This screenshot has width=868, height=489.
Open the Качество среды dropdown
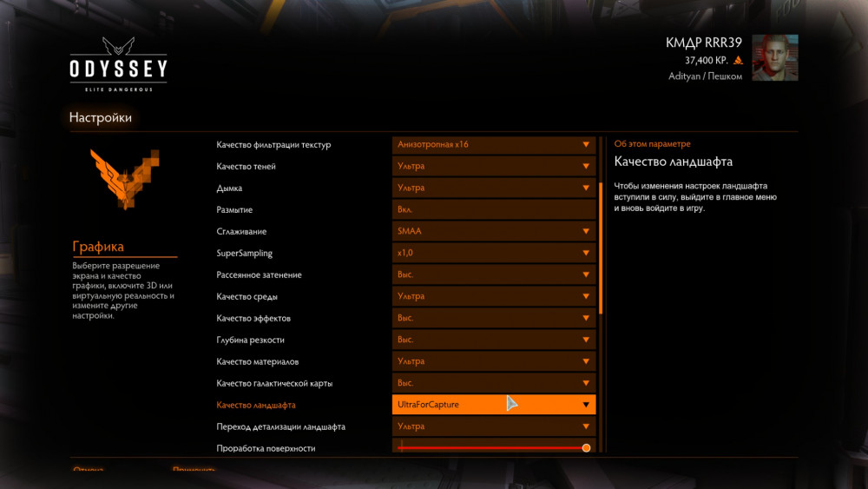point(494,296)
